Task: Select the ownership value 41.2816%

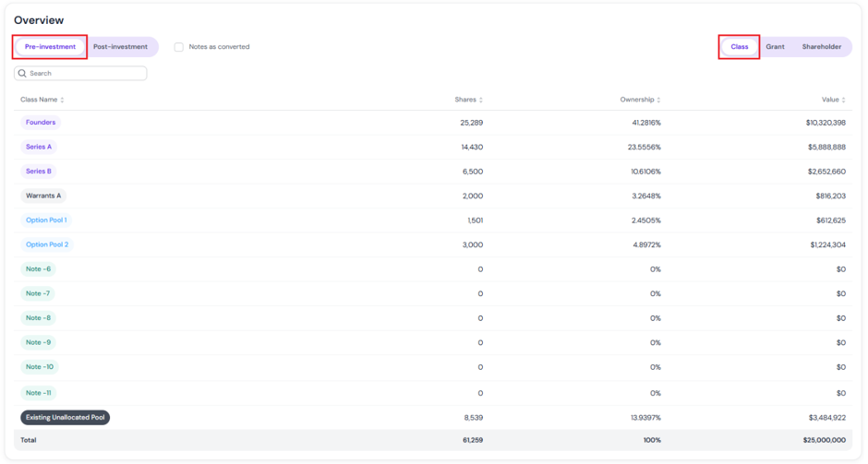Action: tap(646, 123)
